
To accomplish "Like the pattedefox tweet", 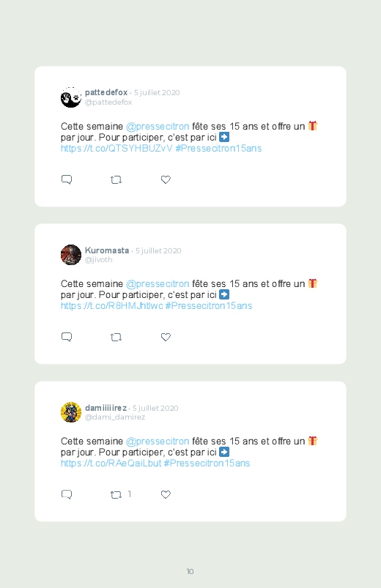I will (x=166, y=179).
